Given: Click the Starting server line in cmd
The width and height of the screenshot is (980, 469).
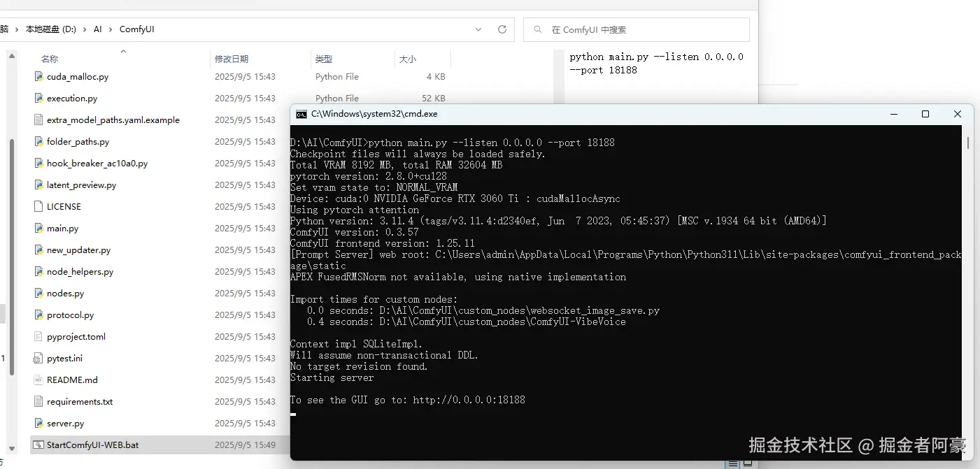Looking at the screenshot, I should (332, 377).
